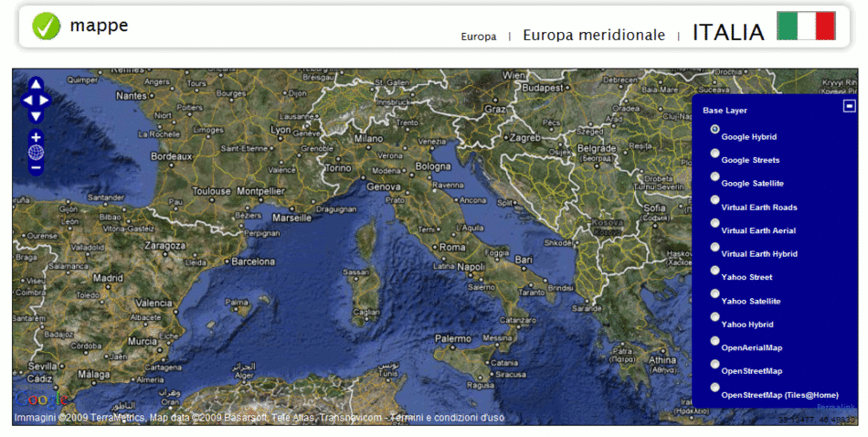Pan the map west with left arrow

(x=27, y=101)
